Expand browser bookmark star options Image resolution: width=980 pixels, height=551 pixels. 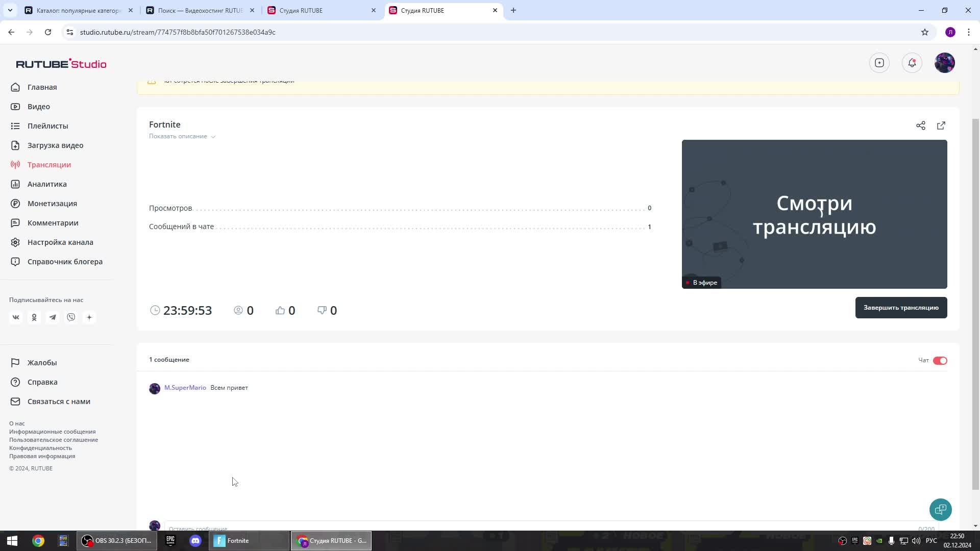tap(925, 32)
